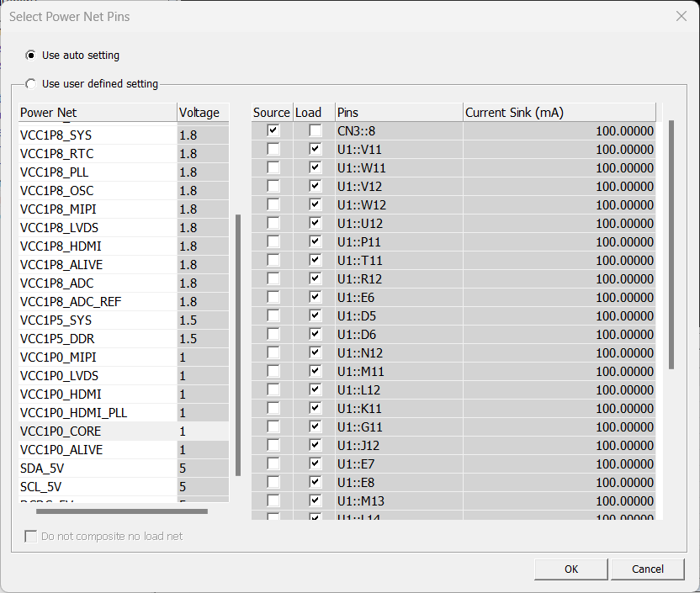The height and width of the screenshot is (593, 700).
Task: Select the Use auto setting radio button
Action: (x=31, y=56)
